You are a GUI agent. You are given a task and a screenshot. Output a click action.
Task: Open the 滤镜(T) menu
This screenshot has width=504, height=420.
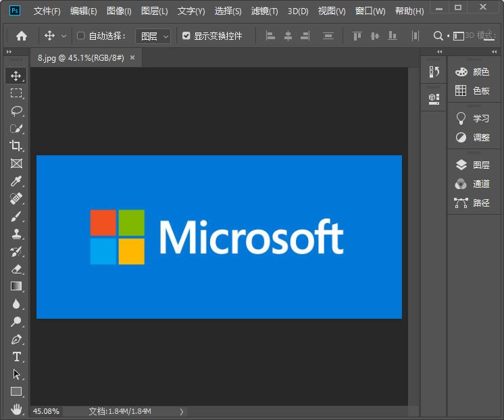(264, 11)
